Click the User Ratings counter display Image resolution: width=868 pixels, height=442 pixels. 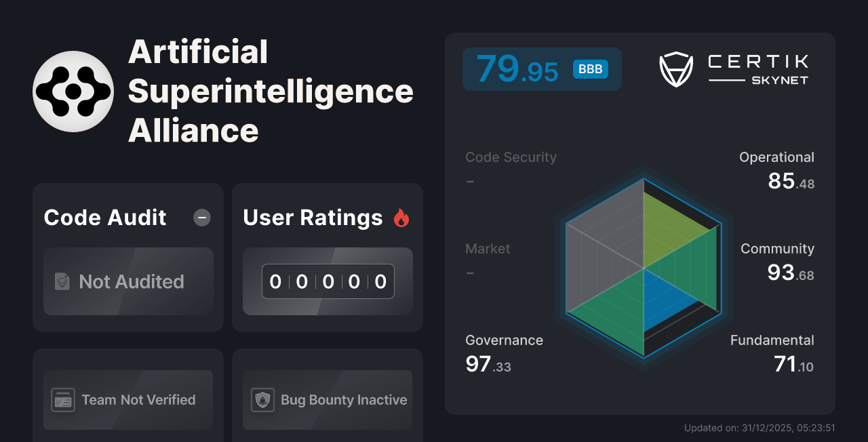(328, 281)
